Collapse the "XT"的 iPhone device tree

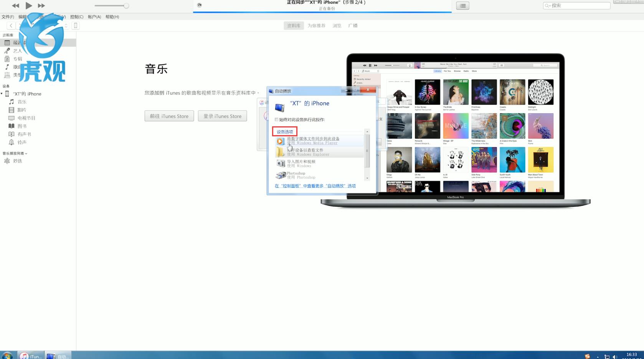[2, 94]
